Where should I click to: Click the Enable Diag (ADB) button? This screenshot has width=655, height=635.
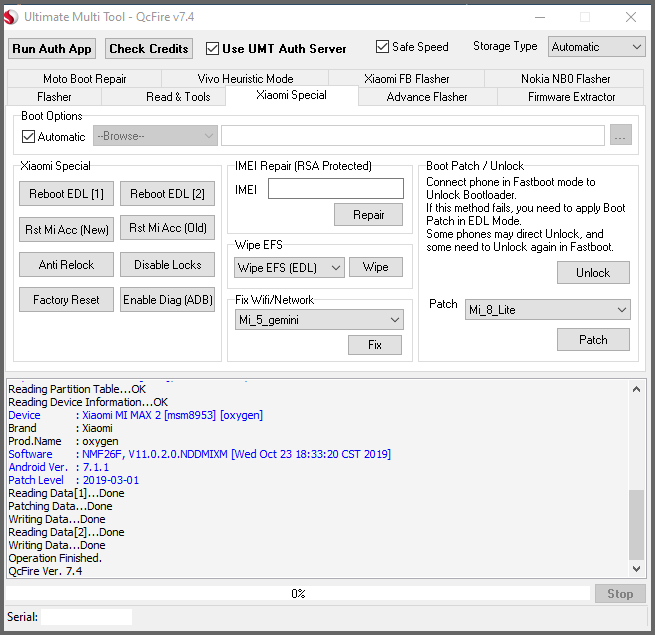pos(168,300)
